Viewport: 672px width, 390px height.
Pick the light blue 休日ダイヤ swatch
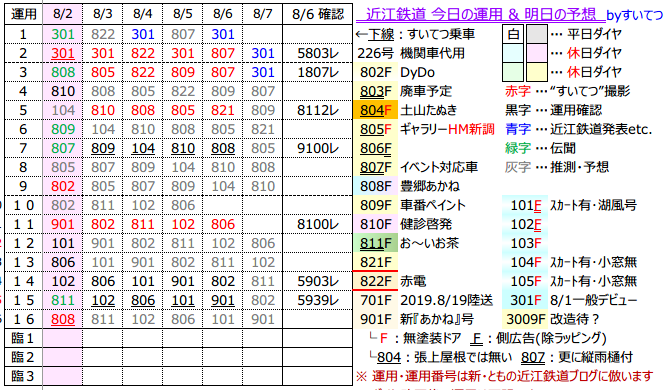pos(513,53)
